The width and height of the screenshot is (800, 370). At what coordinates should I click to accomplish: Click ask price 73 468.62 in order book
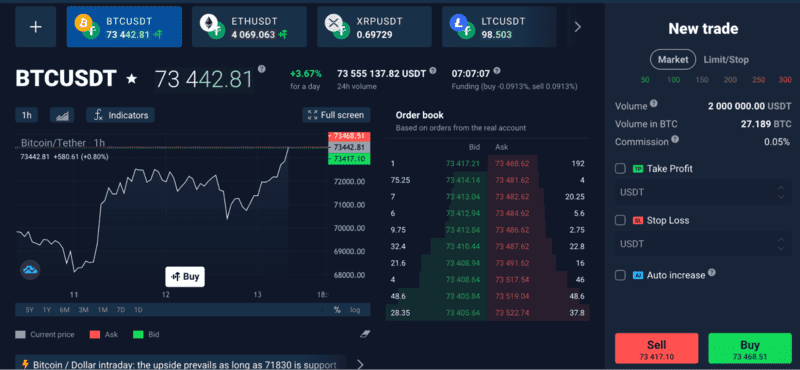coord(512,163)
